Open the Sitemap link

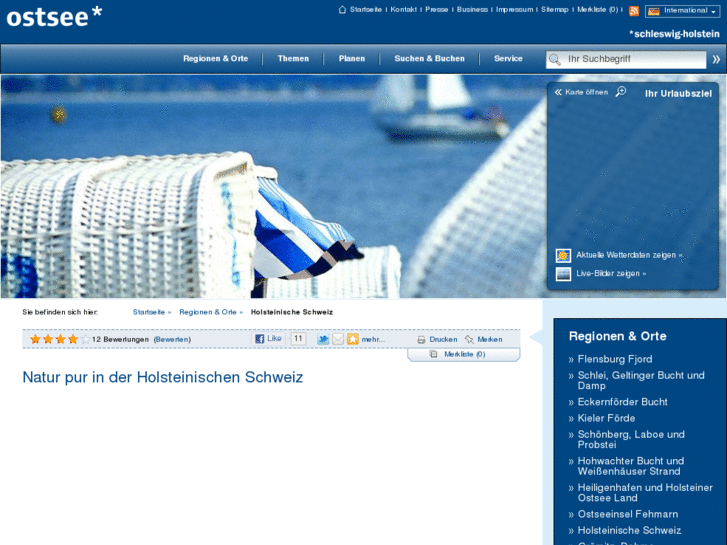point(555,9)
